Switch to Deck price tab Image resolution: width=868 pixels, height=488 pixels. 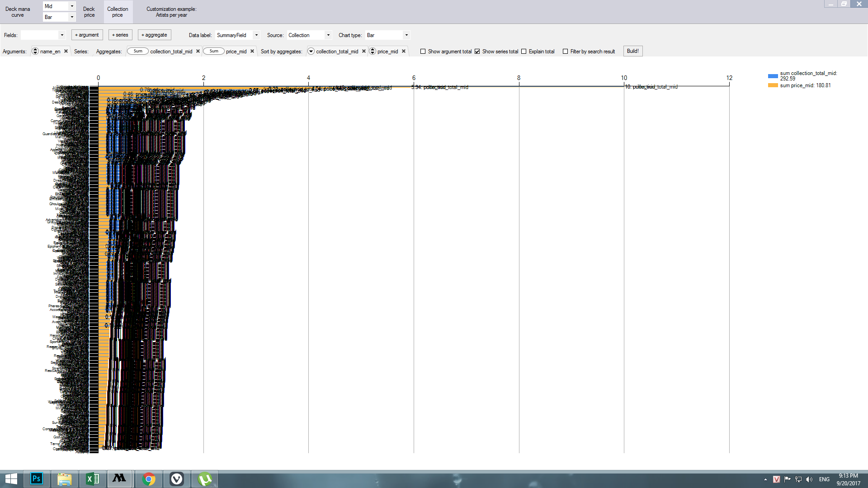click(89, 12)
